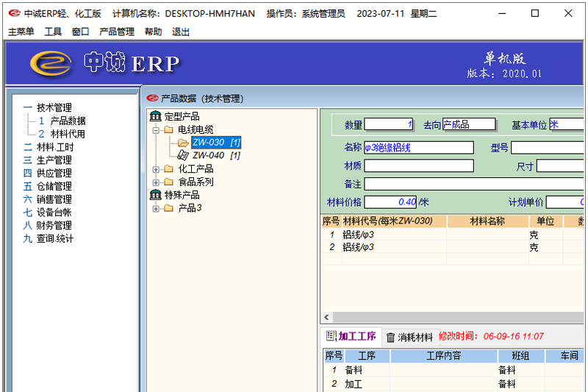Click the 加工工序 tab grid icon

331,336
